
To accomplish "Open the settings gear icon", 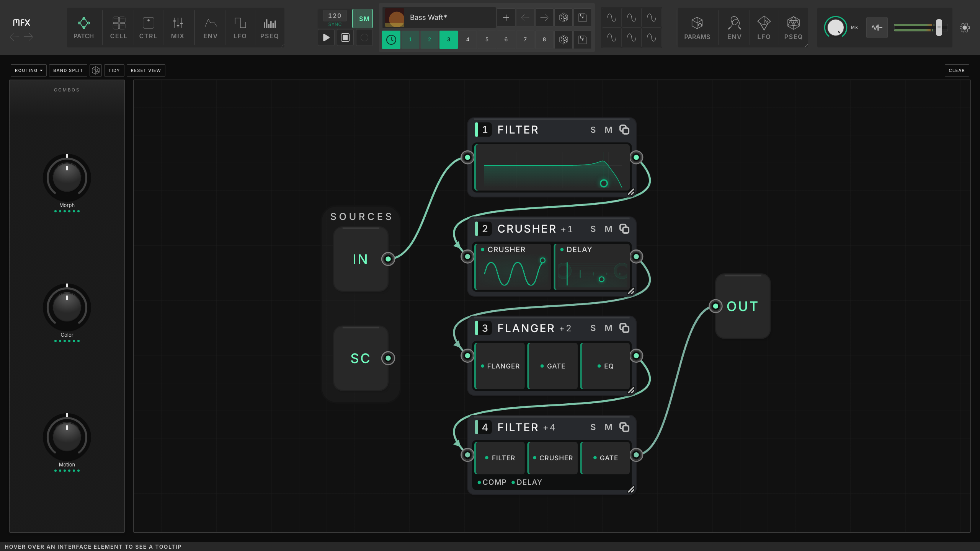I will [x=965, y=28].
